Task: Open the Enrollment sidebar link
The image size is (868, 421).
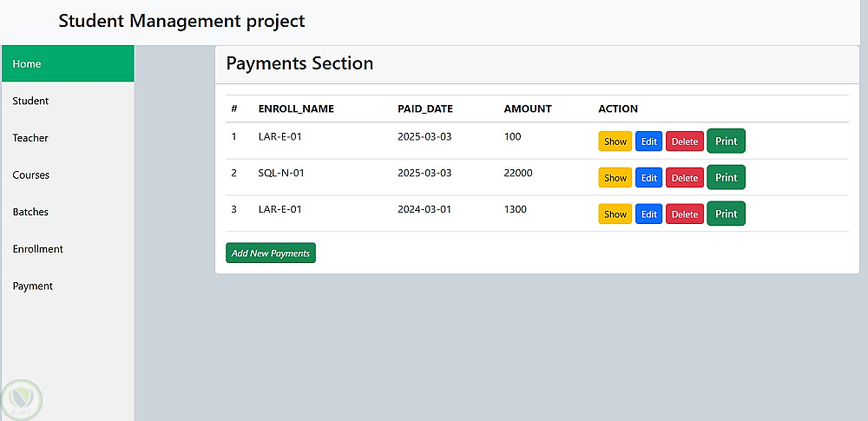Action: 38,249
